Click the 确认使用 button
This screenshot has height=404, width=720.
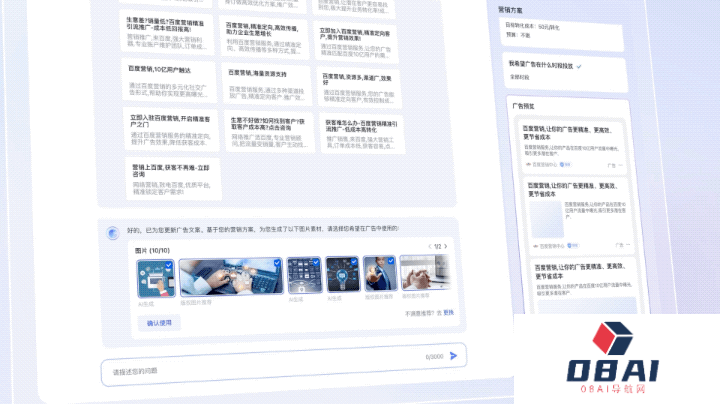coord(159,323)
